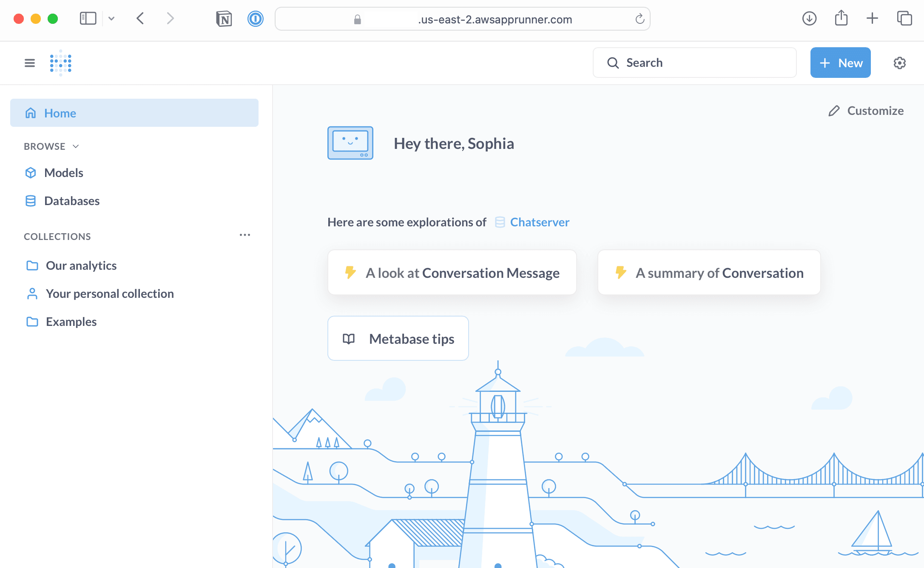Image resolution: width=924 pixels, height=568 pixels.
Task: Toggle the Safari sidebar button
Action: coord(88,18)
